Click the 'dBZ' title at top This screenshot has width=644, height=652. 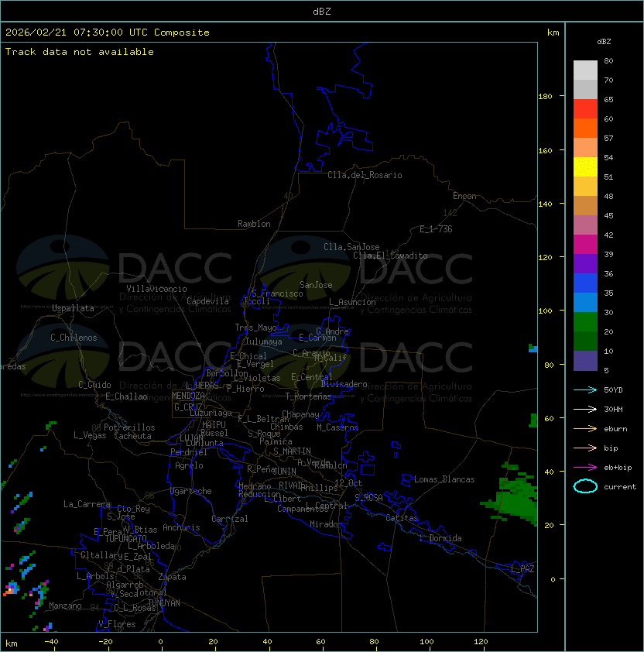pyautogui.click(x=322, y=11)
